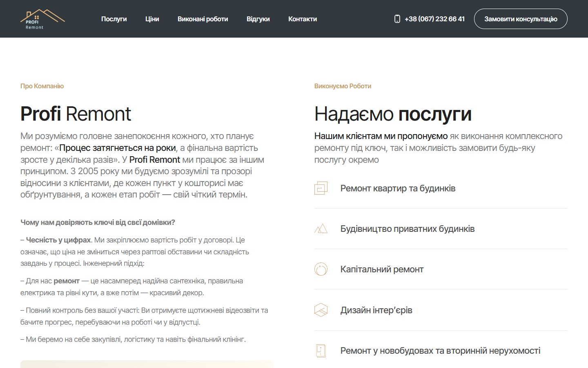
Task: Select Відгуки in the top menu
Action: (258, 19)
